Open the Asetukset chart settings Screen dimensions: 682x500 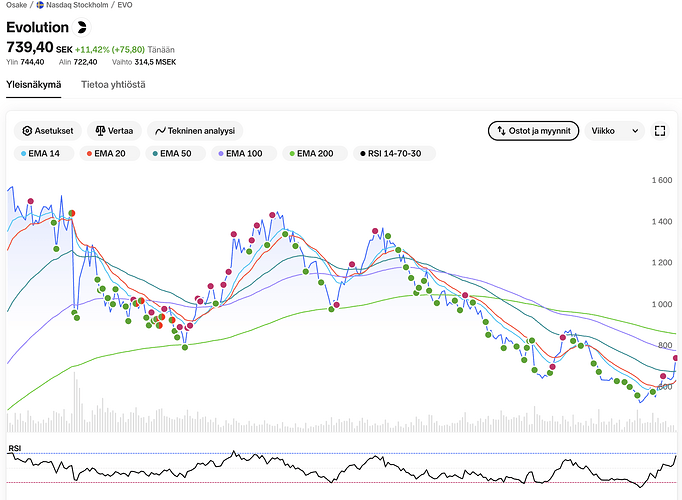point(48,131)
